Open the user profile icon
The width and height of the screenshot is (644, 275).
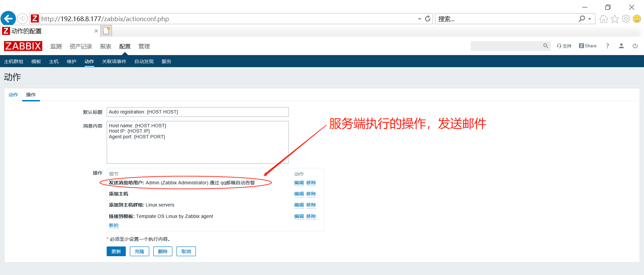click(x=621, y=46)
